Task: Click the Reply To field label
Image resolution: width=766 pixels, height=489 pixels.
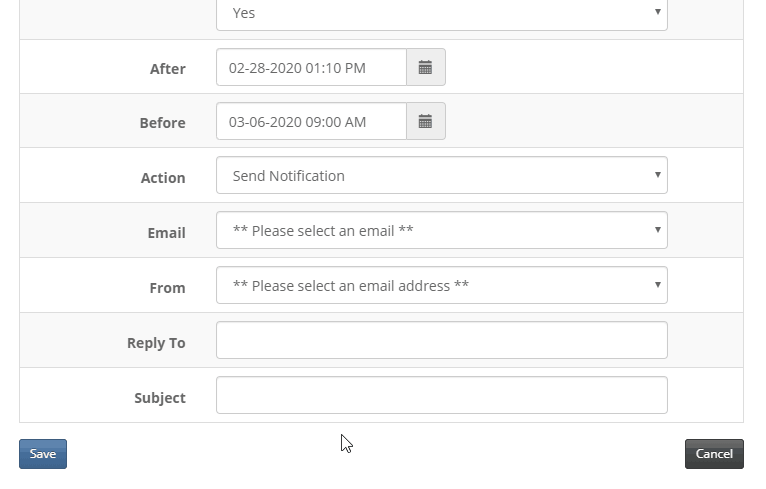Action: (x=156, y=343)
